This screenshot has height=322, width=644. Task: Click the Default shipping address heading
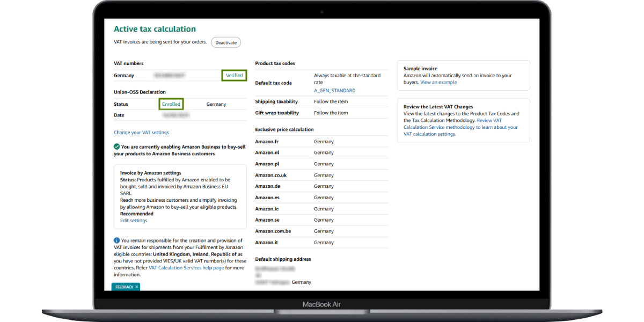click(x=283, y=259)
